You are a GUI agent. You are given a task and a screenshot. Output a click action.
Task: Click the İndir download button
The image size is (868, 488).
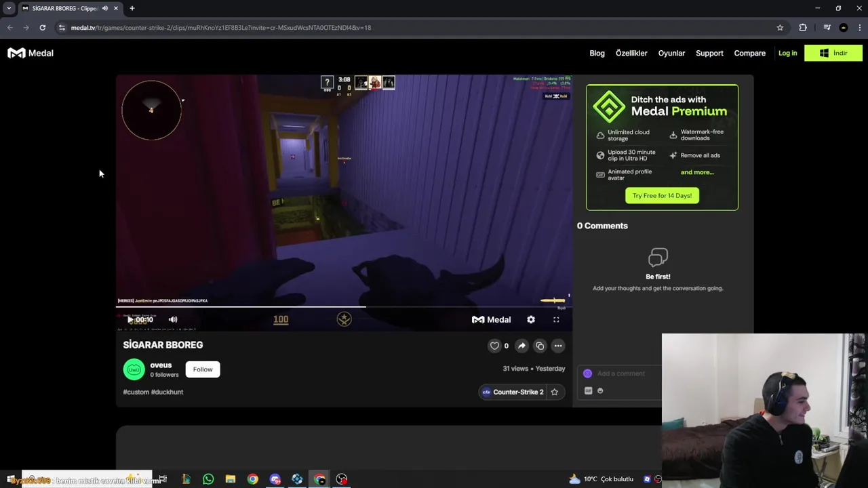click(x=833, y=53)
